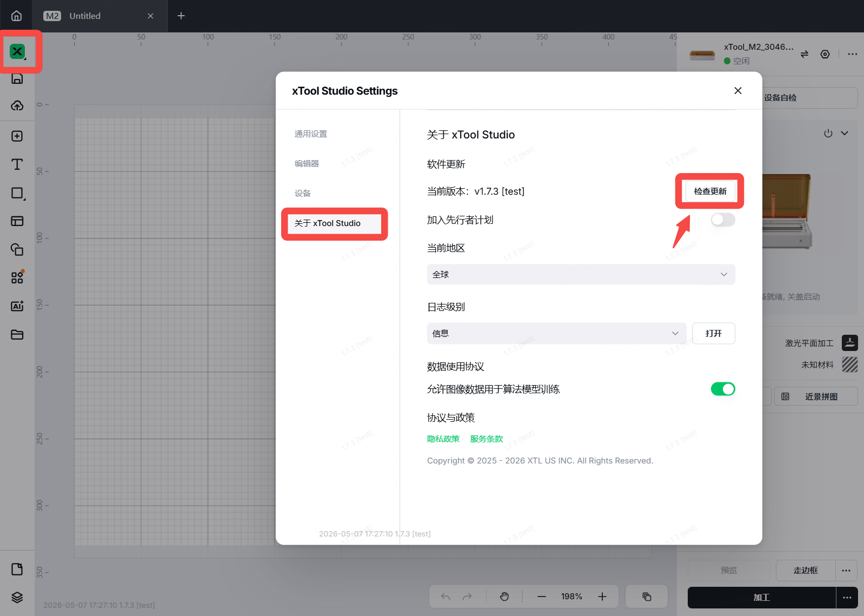Upload project to cloud icon
The width and height of the screenshot is (864, 616).
[17, 105]
